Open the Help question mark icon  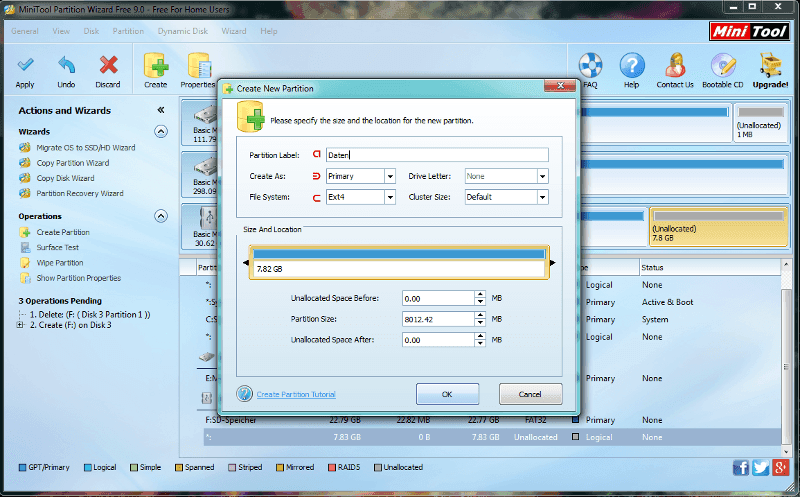click(x=632, y=65)
